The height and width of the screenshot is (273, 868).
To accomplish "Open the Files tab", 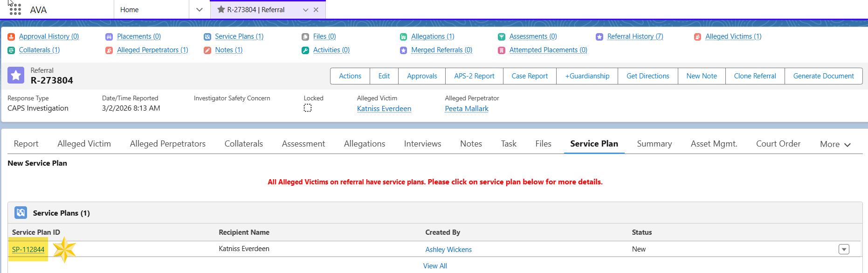I will [x=544, y=144].
